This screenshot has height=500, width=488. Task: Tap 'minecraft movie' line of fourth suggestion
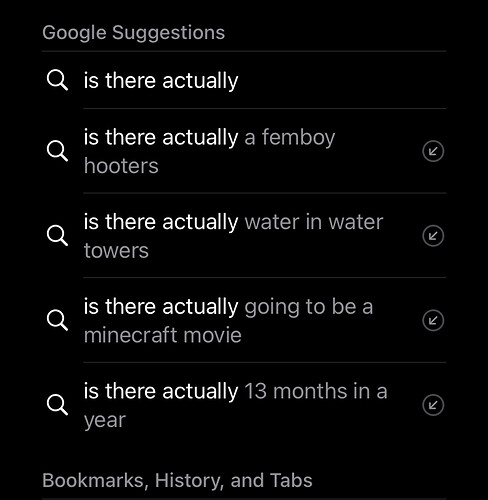163,335
